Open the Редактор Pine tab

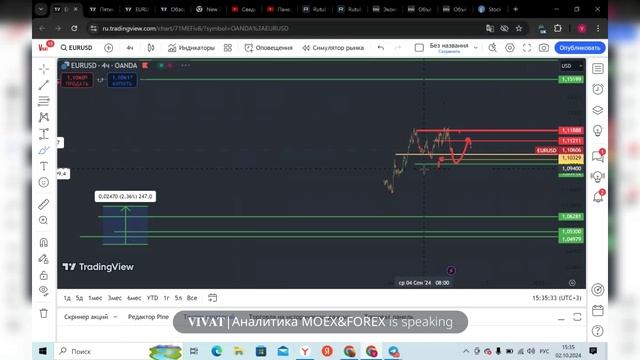[148, 317]
